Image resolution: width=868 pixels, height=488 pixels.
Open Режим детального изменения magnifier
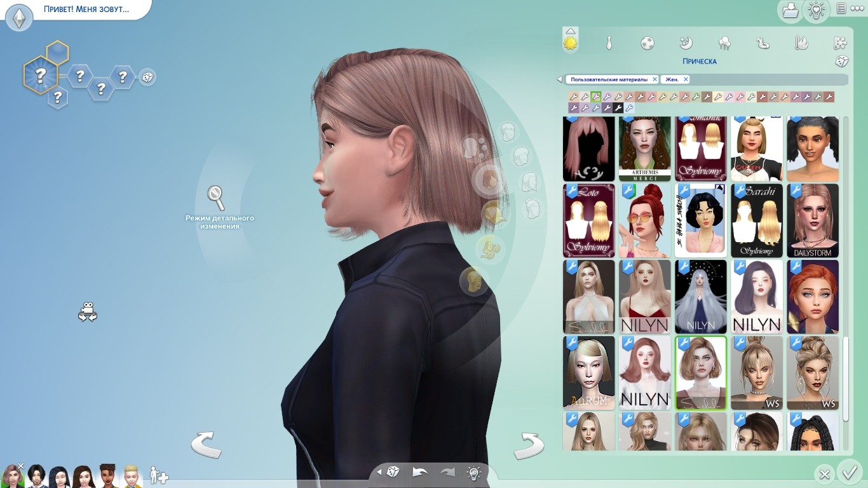pyautogui.click(x=217, y=198)
